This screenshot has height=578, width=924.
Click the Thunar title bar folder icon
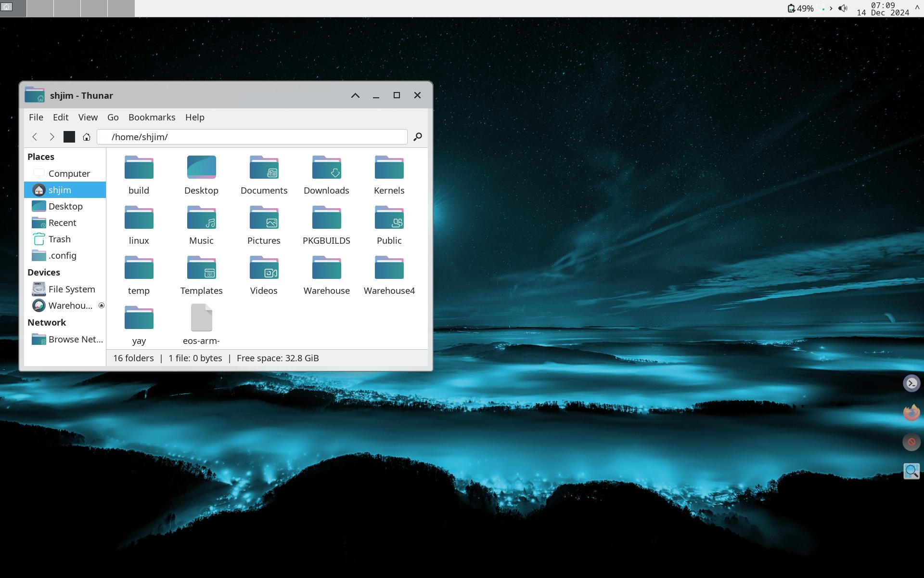tap(35, 95)
